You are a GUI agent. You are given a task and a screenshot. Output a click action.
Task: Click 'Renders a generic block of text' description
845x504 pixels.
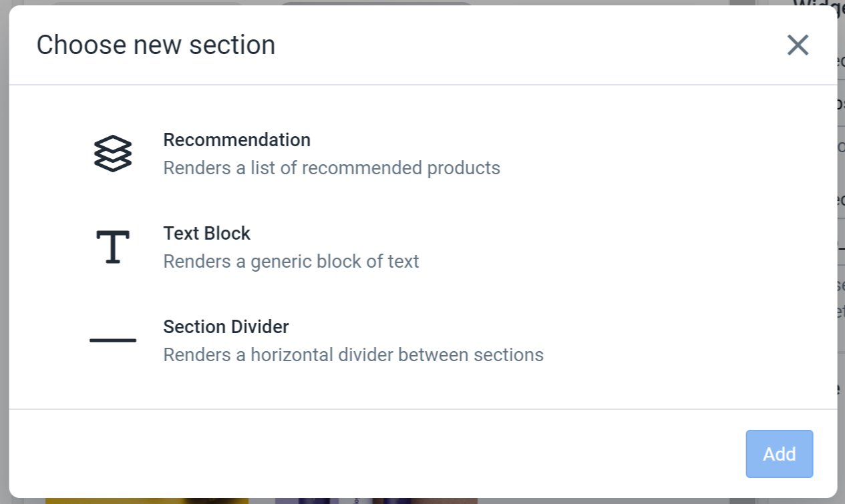[291, 261]
